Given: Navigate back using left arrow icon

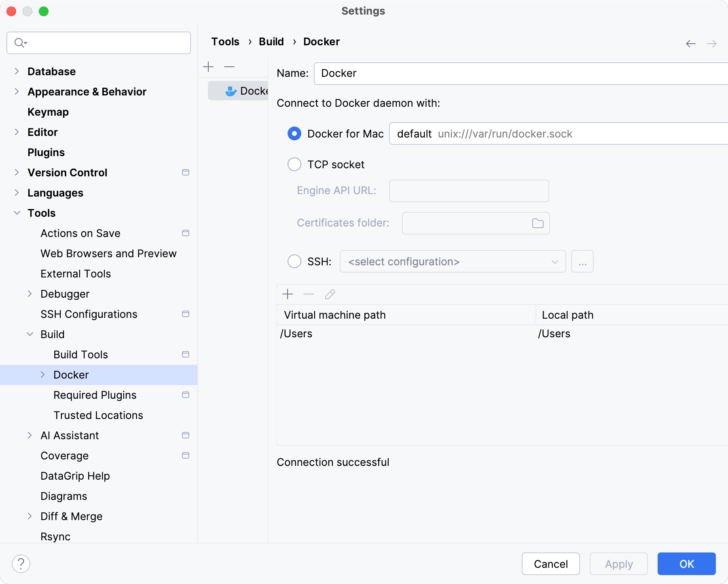Looking at the screenshot, I should pyautogui.click(x=690, y=43).
